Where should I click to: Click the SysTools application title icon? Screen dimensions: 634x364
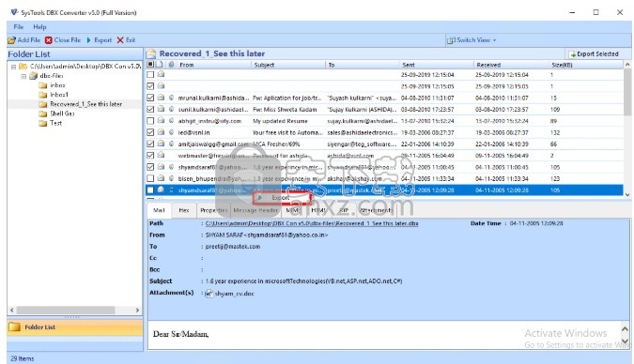coord(14,12)
